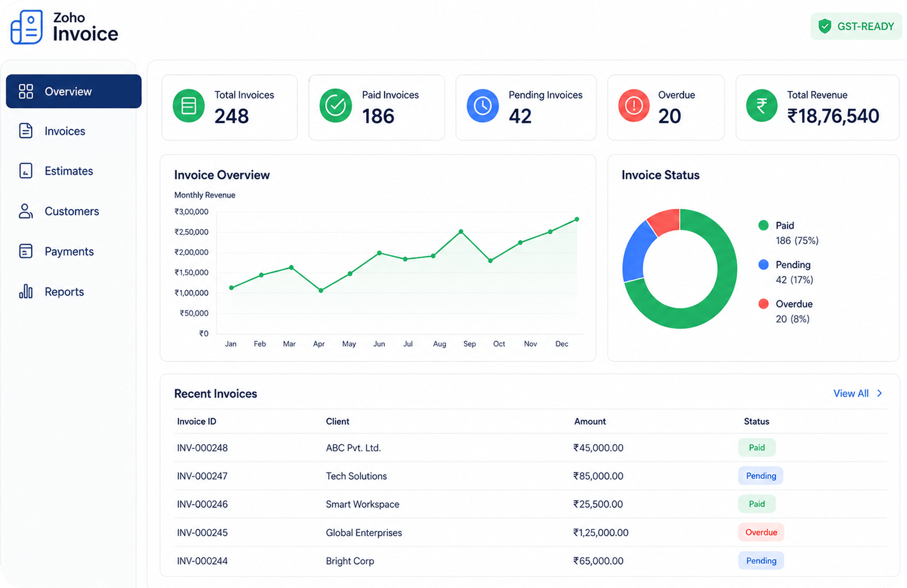Click the Pending Invoices clock icon
The height and width of the screenshot is (588, 907).
[x=482, y=105]
